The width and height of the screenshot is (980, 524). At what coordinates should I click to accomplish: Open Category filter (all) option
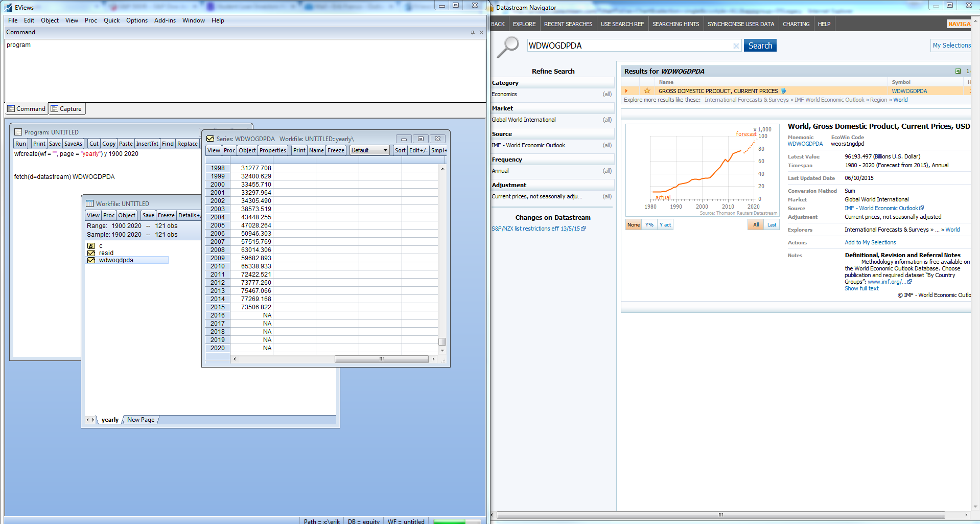(607, 94)
